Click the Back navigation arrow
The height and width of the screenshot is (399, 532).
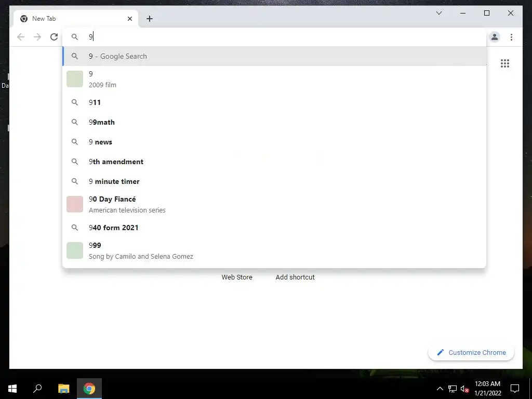coord(21,37)
